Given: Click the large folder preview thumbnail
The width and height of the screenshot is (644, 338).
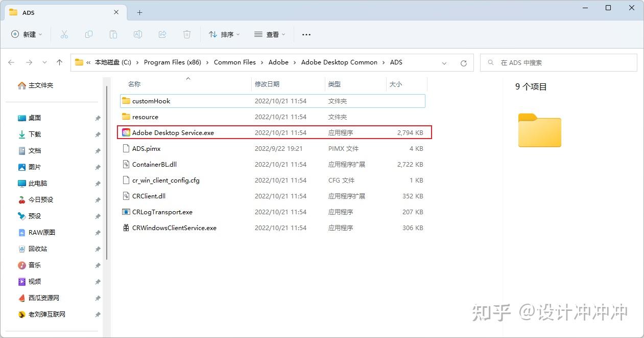Looking at the screenshot, I should (x=539, y=130).
